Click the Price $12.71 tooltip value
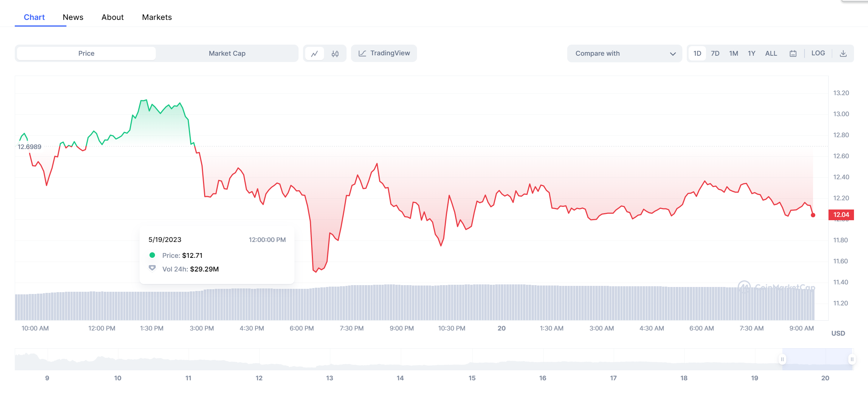Image resolution: width=868 pixels, height=398 pixels. (x=192, y=256)
